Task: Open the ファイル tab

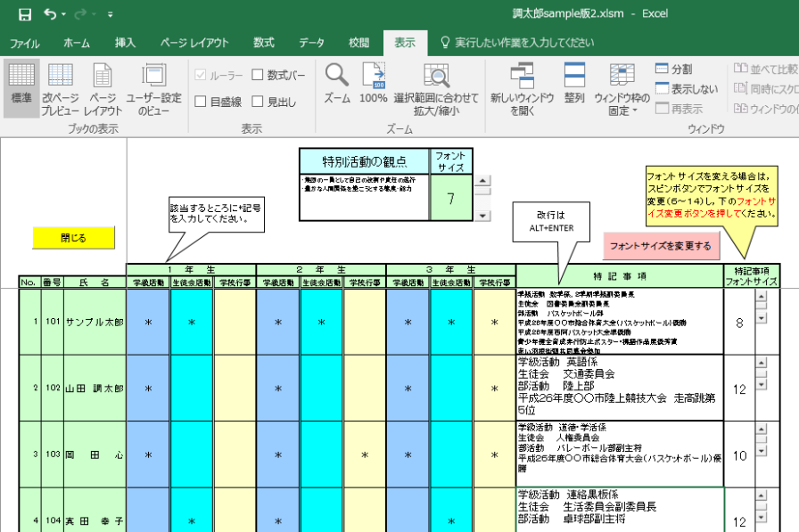Action: [24, 43]
